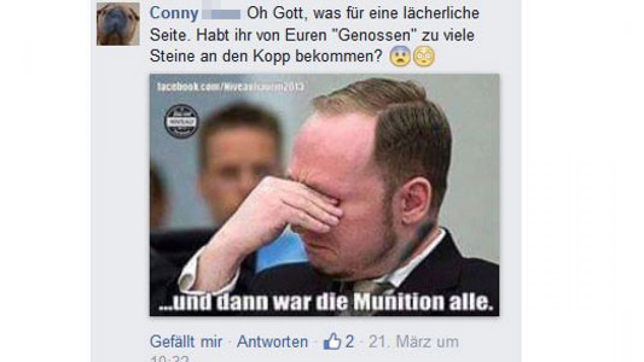Click the thumbs-up like icon
The image size is (644, 362).
[332, 342]
